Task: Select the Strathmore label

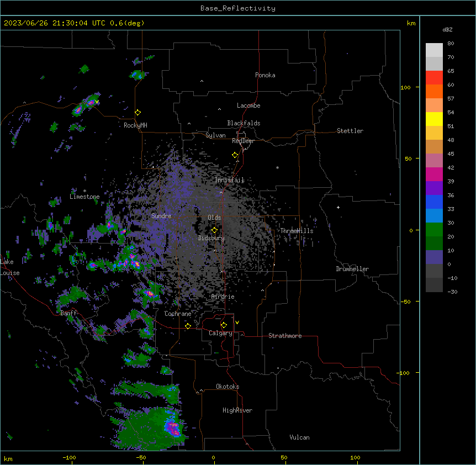Action: point(285,336)
